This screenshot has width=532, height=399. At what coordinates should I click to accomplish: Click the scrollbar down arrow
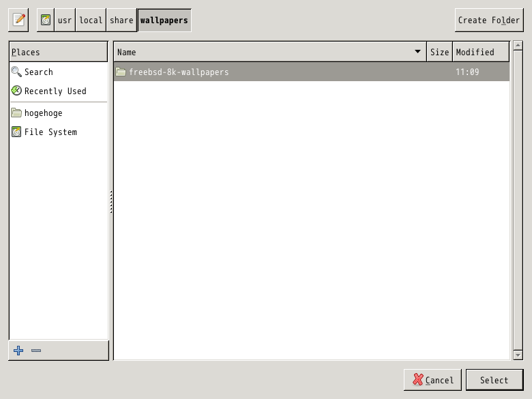pyautogui.click(x=518, y=355)
